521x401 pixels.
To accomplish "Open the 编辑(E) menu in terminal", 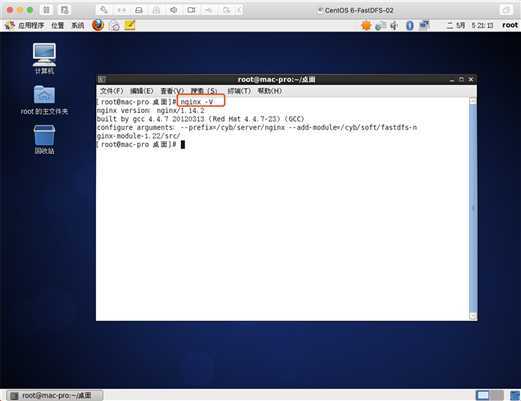I will point(142,91).
